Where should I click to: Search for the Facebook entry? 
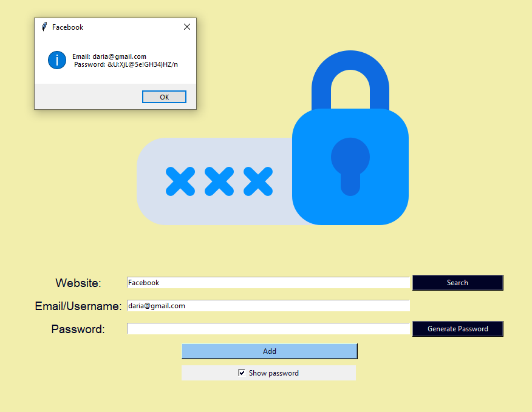point(458,283)
